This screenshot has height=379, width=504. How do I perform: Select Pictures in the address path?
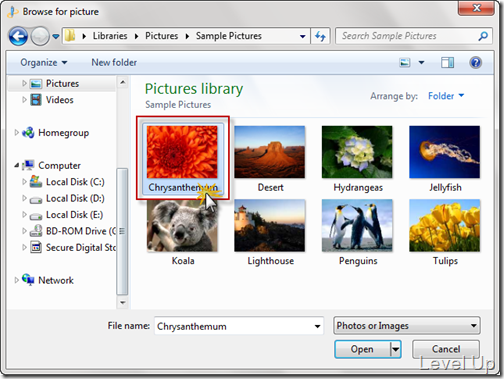coord(161,36)
